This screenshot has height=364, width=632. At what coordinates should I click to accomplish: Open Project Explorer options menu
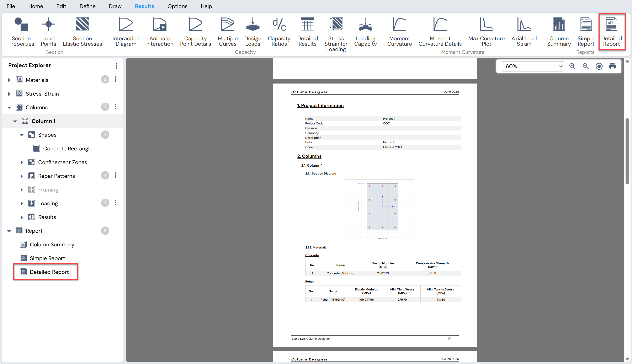(116, 66)
